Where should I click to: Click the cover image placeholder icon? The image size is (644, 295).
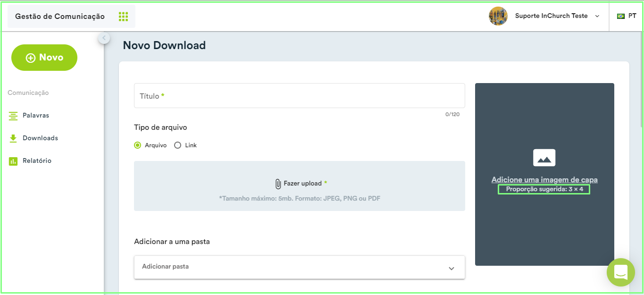pyautogui.click(x=544, y=158)
